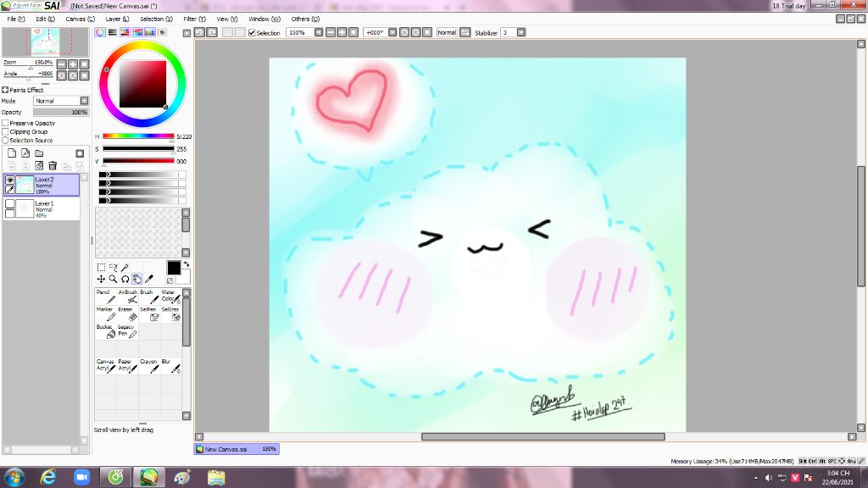
Task: Undo with the toolbar undo arrow
Action: [200, 33]
